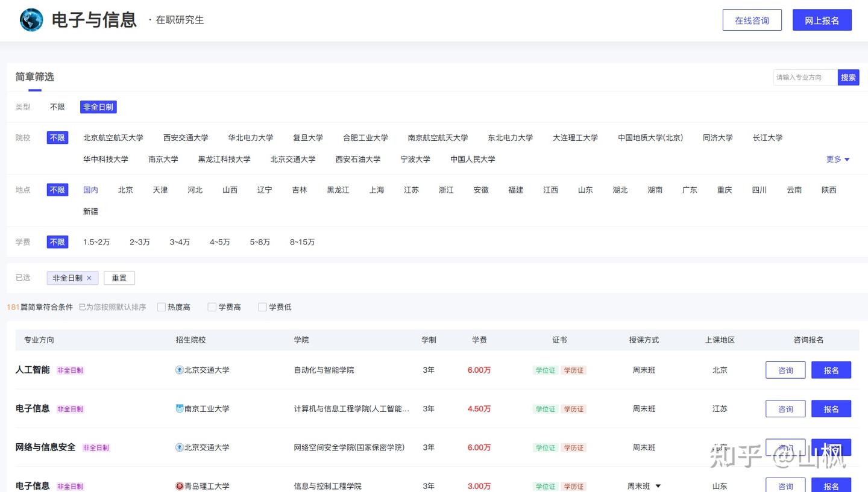The width and height of the screenshot is (868, 492).
Task: Click 咨询 in the 南京工业大学 row
Action: click(785, 409)
